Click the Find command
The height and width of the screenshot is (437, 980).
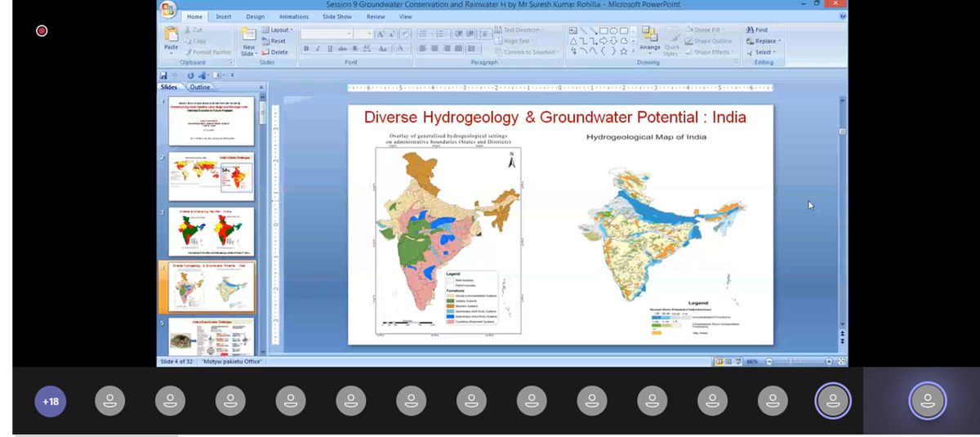tap(757, 30)
